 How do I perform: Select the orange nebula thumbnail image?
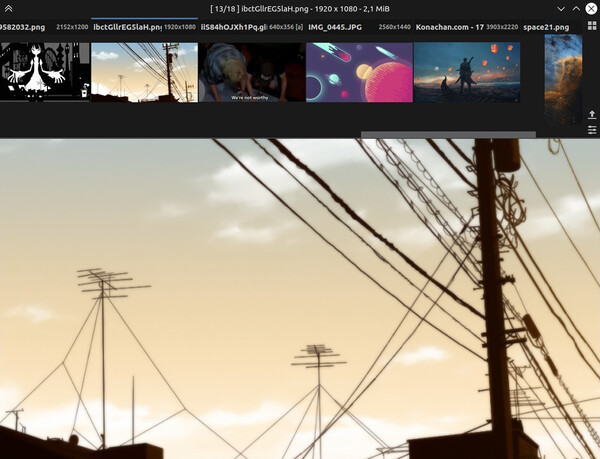pos(563,78)
